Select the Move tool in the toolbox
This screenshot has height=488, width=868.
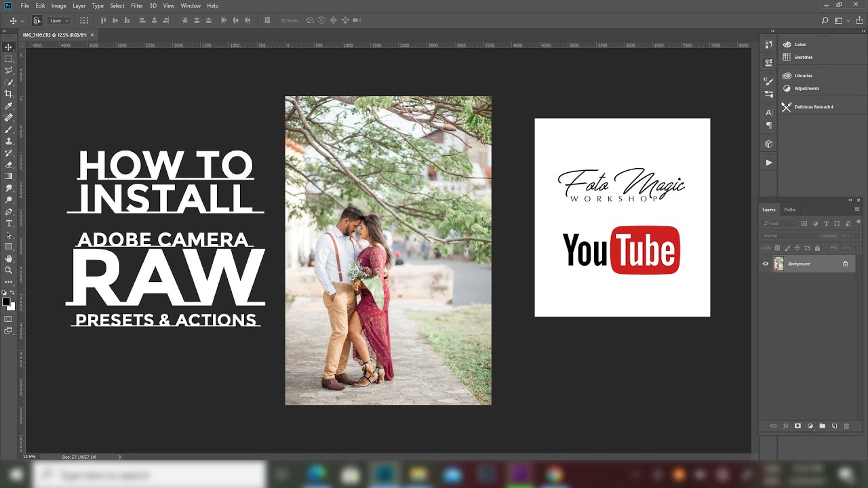(9, 47)
